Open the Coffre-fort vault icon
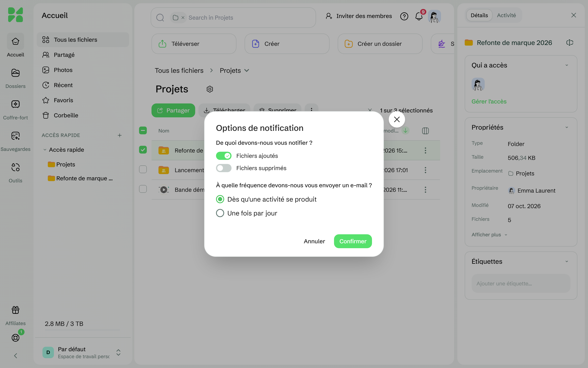The width and height of the screenshot is (588, 368). (15, 104)
